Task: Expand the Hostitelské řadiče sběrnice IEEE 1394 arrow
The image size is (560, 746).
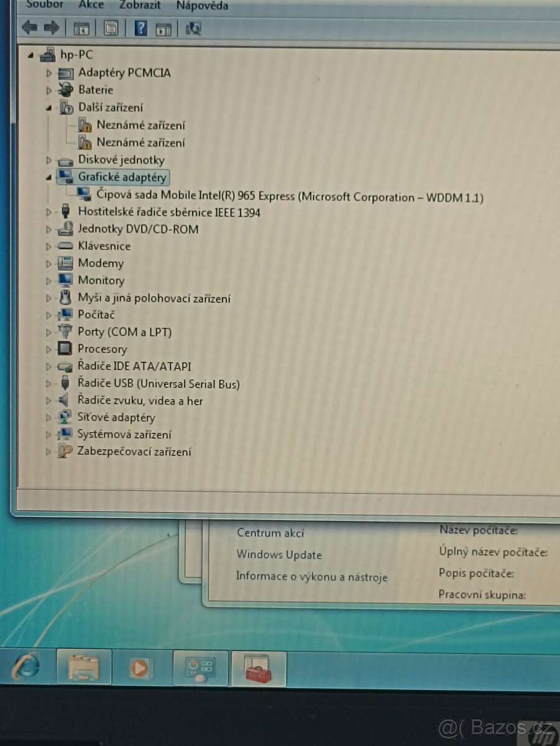Action: coord(49,213)
